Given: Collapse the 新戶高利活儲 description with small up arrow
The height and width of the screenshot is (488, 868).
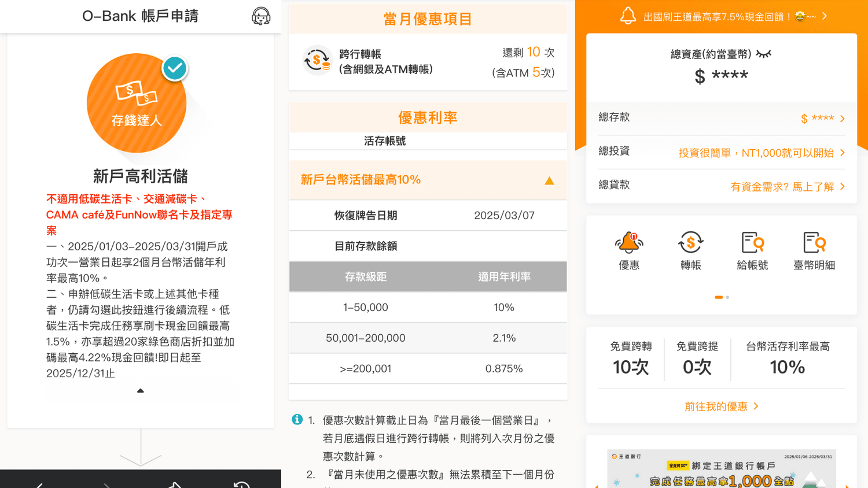Looking at the screenshot, I should 140,391.
